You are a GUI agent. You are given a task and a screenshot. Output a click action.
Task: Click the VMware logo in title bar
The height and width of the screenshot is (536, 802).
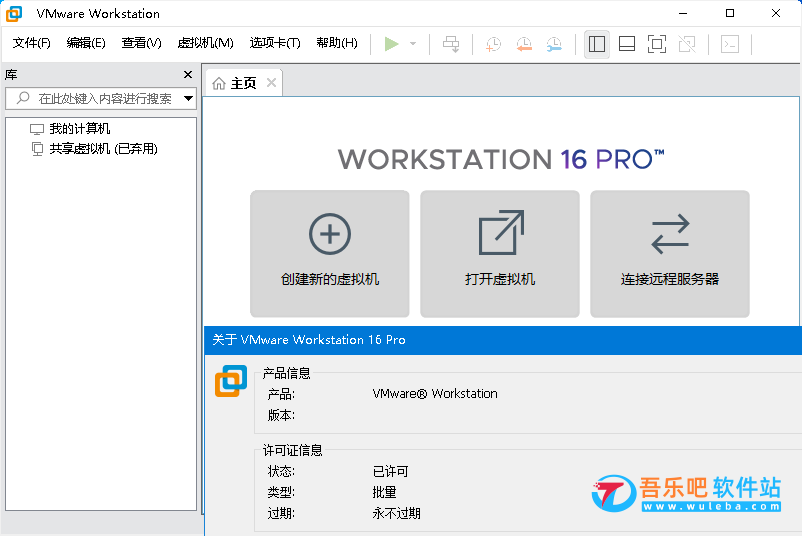tap(14, 14)
